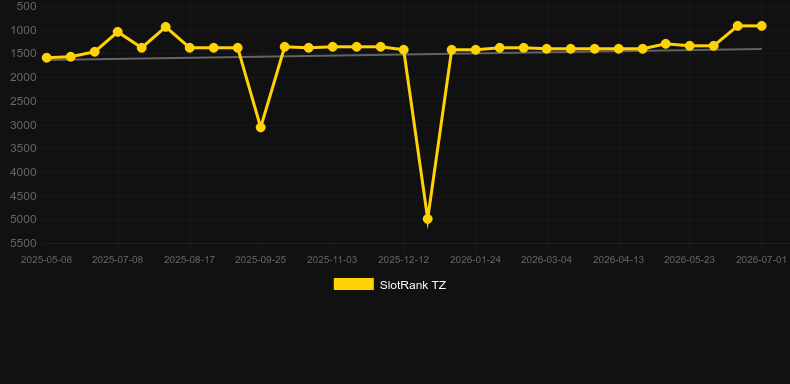Click the 2025-09-25 x-axis date label
This screenshot has width=790, height=384.
click(x=260, y=260)
